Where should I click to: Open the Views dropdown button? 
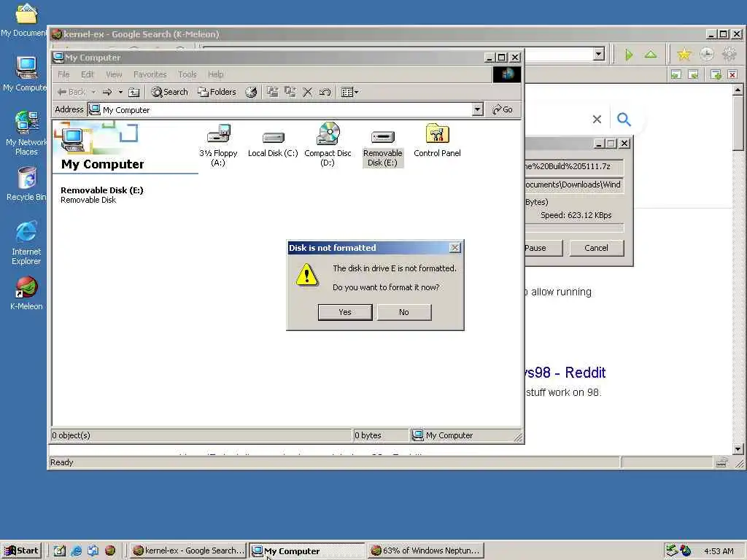(x=349, y=93)
